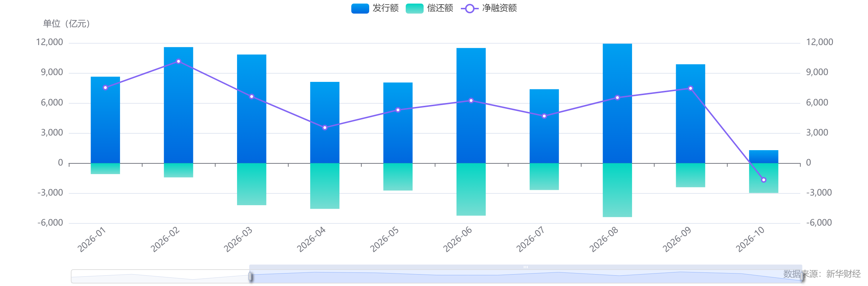Click the 2026-05 repayment green bar

tap(398, 177)
